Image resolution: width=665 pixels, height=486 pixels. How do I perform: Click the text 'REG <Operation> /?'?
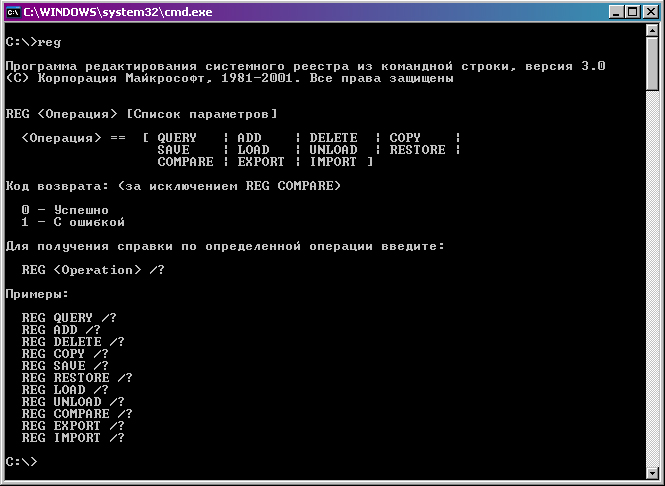point(93,270)
